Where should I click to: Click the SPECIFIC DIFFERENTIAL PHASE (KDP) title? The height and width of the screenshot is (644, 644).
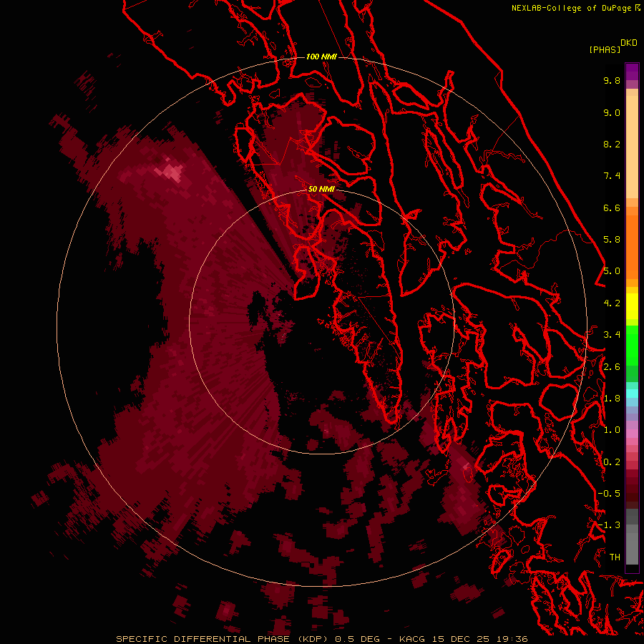(x=223, y=639)
